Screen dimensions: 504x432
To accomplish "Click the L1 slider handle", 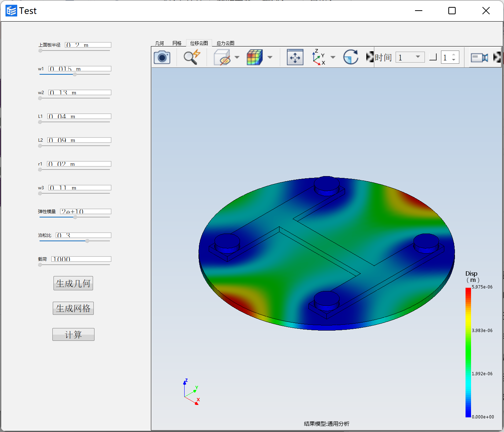I will point(40,122).
